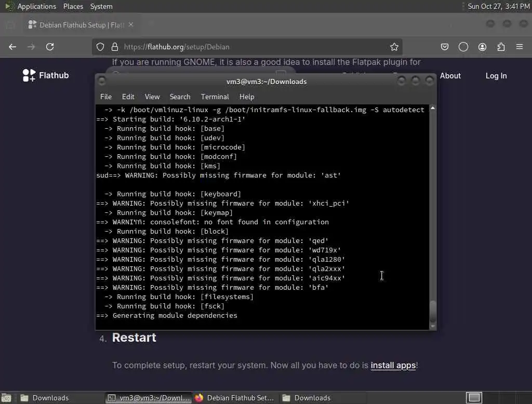This screenshot has height=404, width=532.
Task: Close the Debian Flathub Setup tab
Action: 131,24
